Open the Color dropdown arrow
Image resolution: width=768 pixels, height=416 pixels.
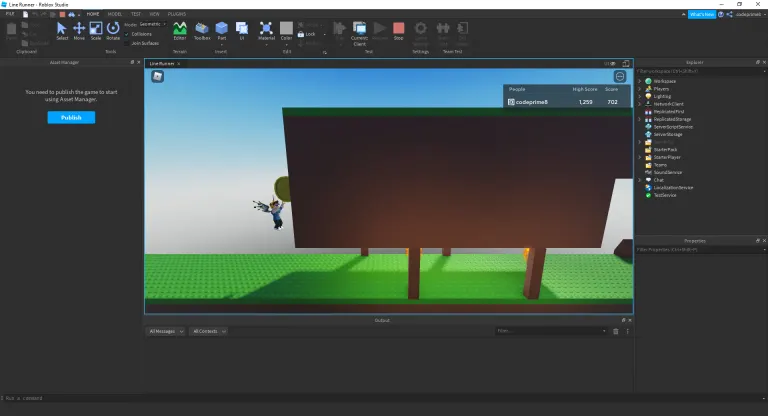(x=287, y=45)
